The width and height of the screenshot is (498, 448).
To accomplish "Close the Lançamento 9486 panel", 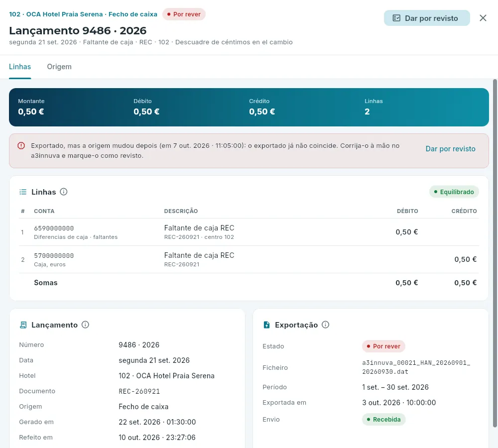I will (x=483, y=18).
